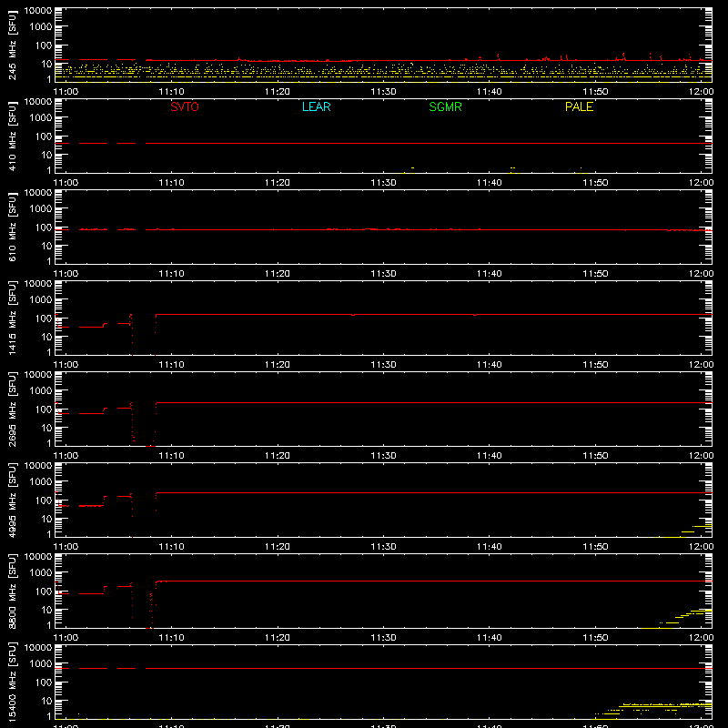This screenshot has height=728, width=728.
Task: Click 11:40 tick under the 410 MHz panel
Action: [490, 183]
